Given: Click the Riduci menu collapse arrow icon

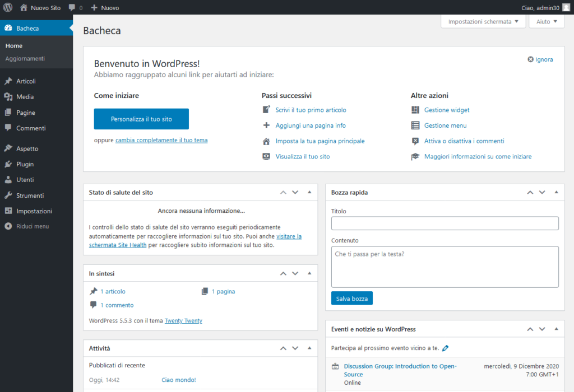Looking at the screenshot, I should 8,226.
